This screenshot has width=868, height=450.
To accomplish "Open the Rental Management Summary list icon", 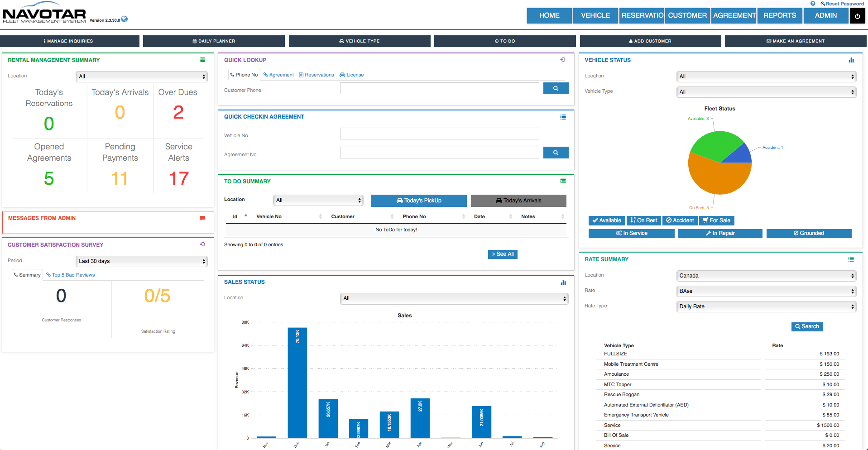I will tap(202, 60).
